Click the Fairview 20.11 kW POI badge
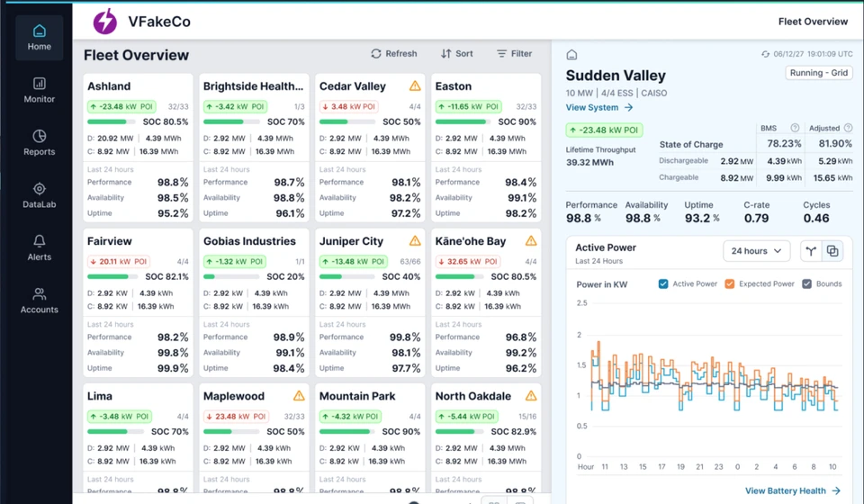The image size is (864, 504). (119, 261)
